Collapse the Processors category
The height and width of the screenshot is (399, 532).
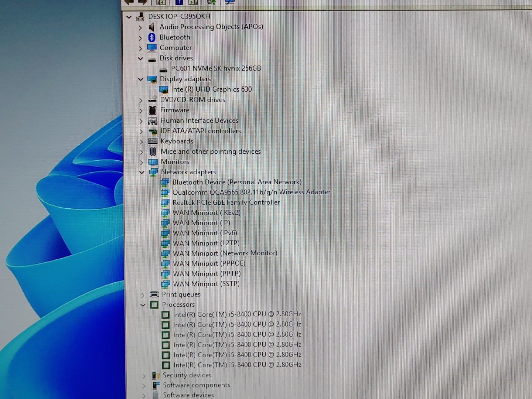tap(143, 304)
